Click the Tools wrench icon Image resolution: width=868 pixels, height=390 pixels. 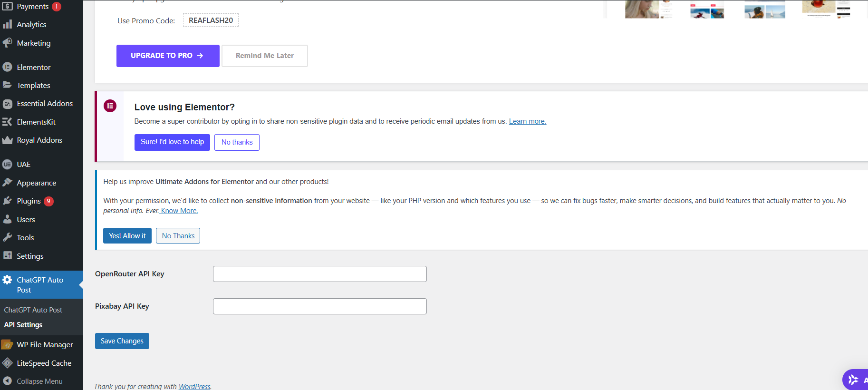click(7, 237)
